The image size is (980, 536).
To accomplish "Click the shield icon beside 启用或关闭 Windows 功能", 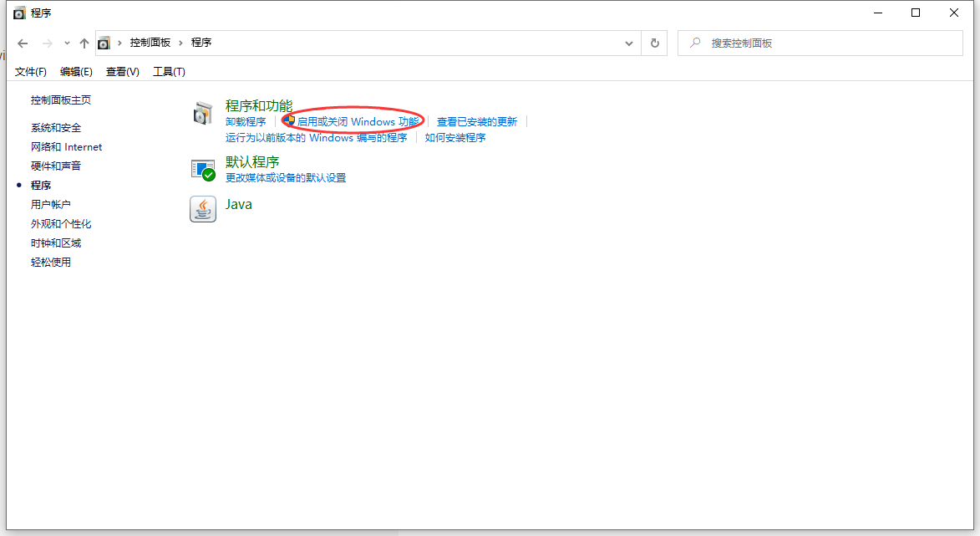I will tap(289, 120).
